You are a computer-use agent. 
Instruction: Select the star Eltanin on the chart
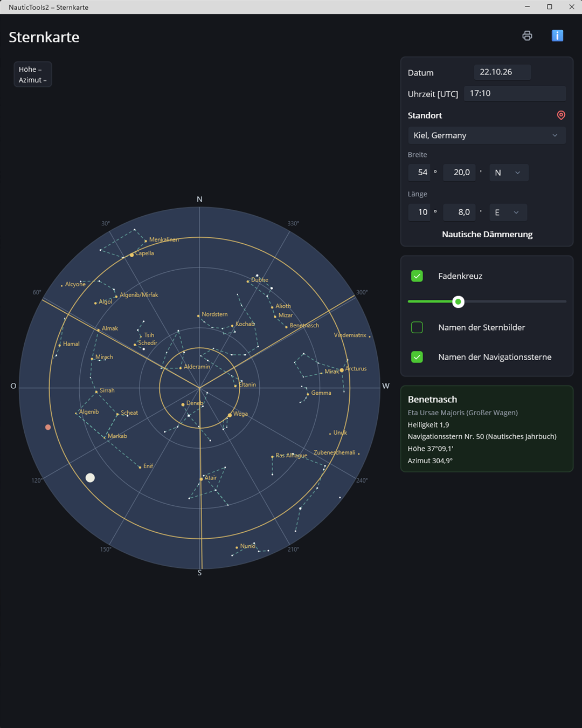click(x=235, y=386)
